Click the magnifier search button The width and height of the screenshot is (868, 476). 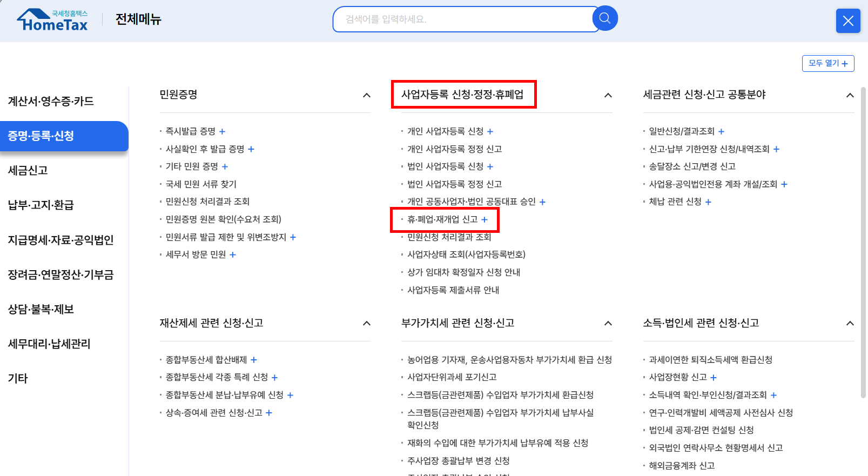605,18
